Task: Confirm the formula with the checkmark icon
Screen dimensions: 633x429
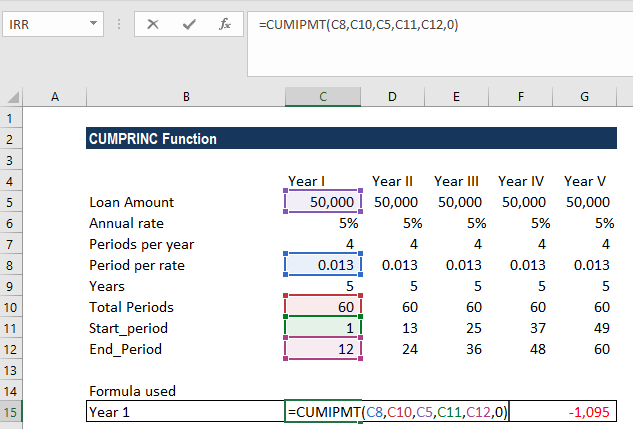Action: [x=189, y=25]
